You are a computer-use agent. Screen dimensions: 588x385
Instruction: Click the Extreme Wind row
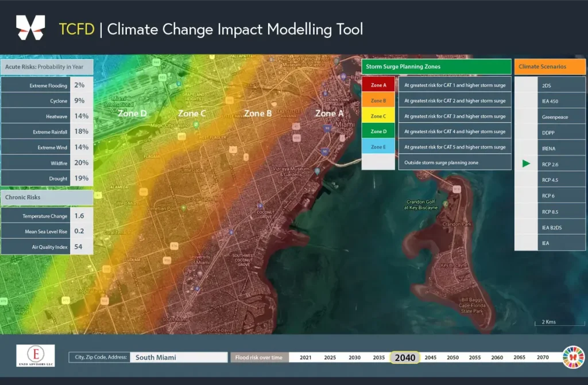[x=47, y=147]
